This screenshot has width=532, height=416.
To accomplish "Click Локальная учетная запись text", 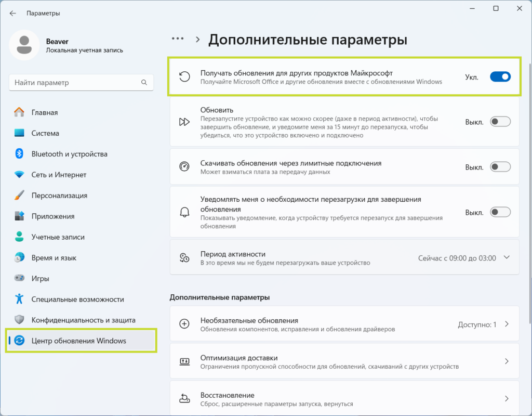I will point(85,50).
